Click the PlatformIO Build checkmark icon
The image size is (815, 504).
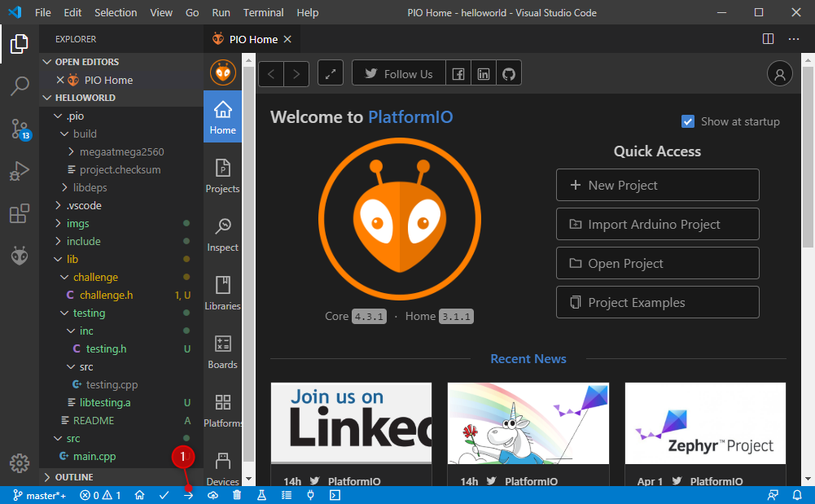tap(164, 495)
